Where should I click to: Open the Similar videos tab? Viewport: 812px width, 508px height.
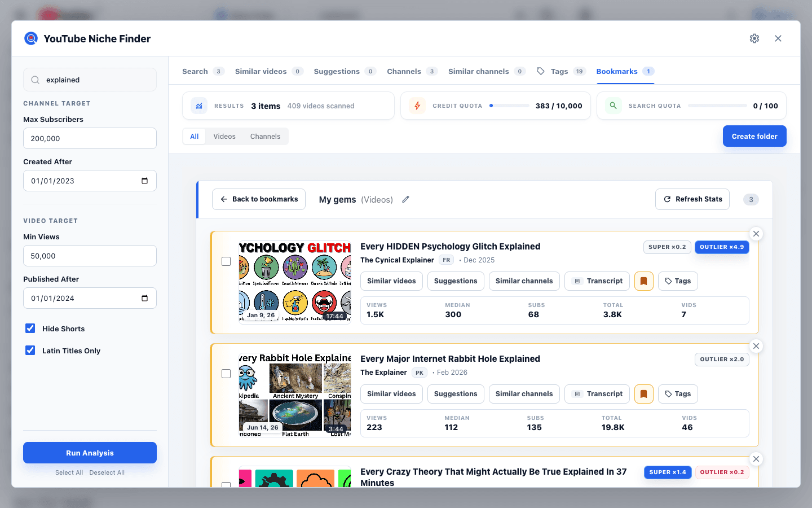click(x=269, y=71)
